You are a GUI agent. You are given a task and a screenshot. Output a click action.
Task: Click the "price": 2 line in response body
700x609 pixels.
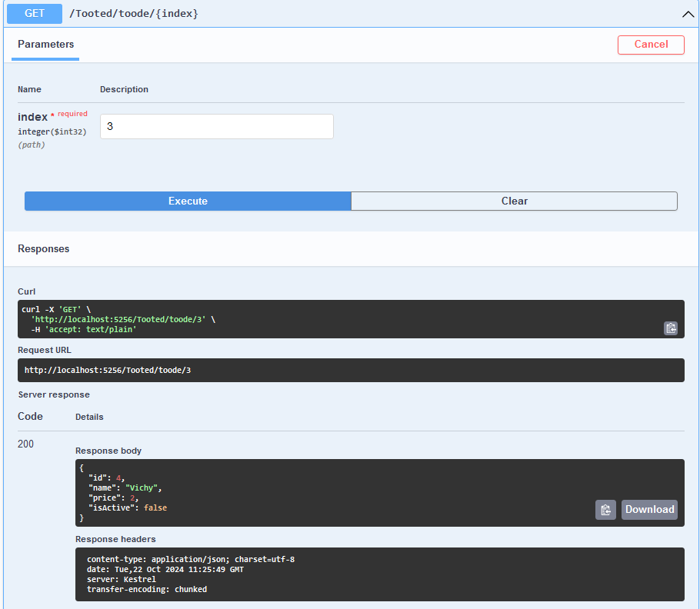coord(113,498)
